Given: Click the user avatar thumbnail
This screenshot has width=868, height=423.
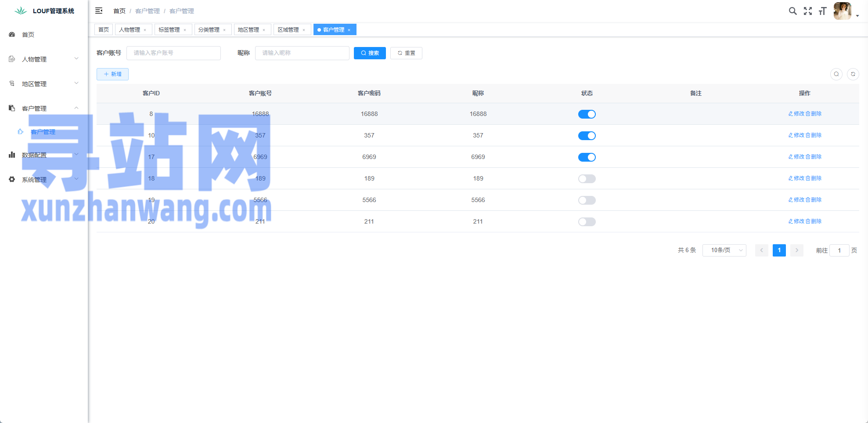Looking at the screenshot, I should pyautogui.click(x=842, y=11).
